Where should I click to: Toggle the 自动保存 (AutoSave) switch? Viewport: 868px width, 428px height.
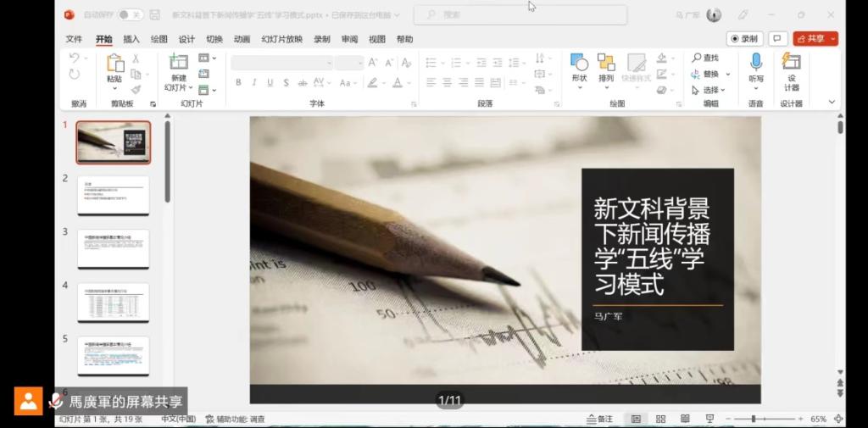pyautogui.click(x=130, y=14)
